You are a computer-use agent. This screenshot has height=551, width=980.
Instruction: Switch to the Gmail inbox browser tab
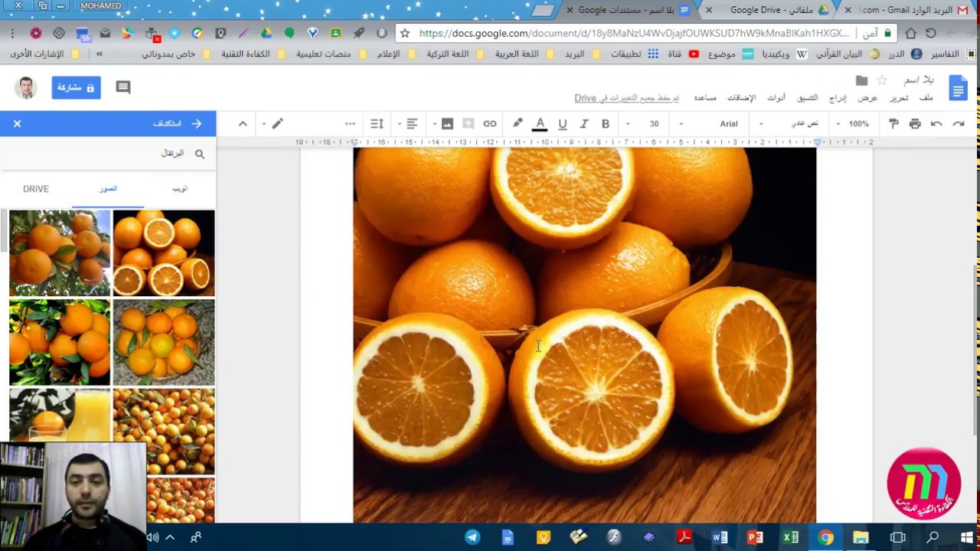coord(906,10)
